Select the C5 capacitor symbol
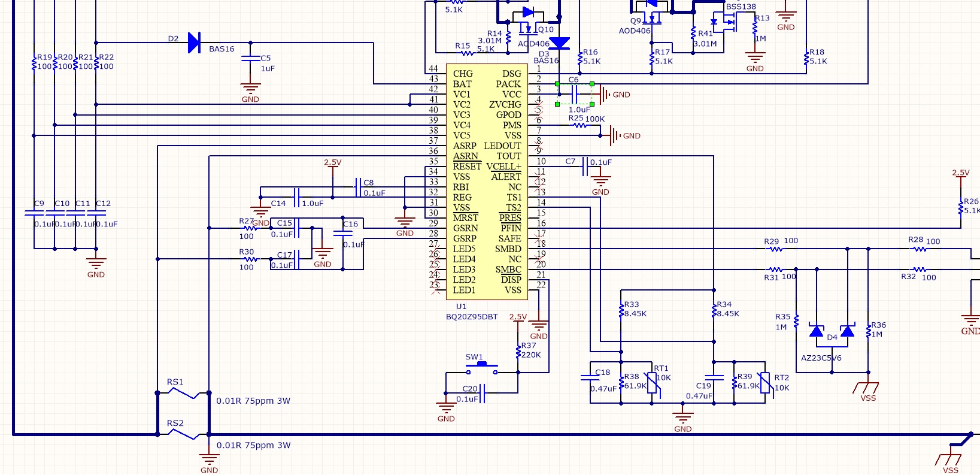Screen dimensions: 980x475 250,58
